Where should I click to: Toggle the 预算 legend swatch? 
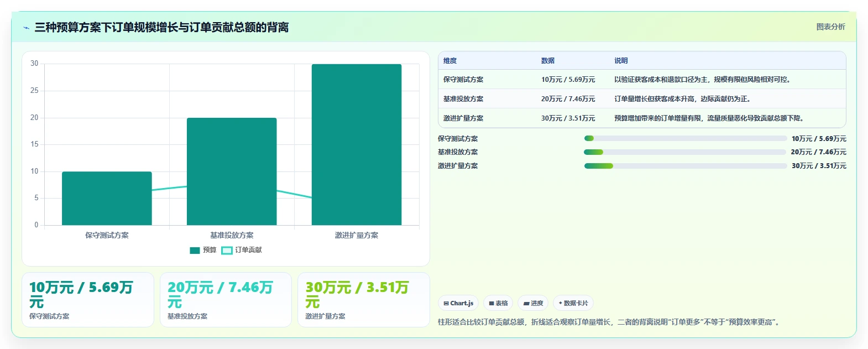click(195, 250)
